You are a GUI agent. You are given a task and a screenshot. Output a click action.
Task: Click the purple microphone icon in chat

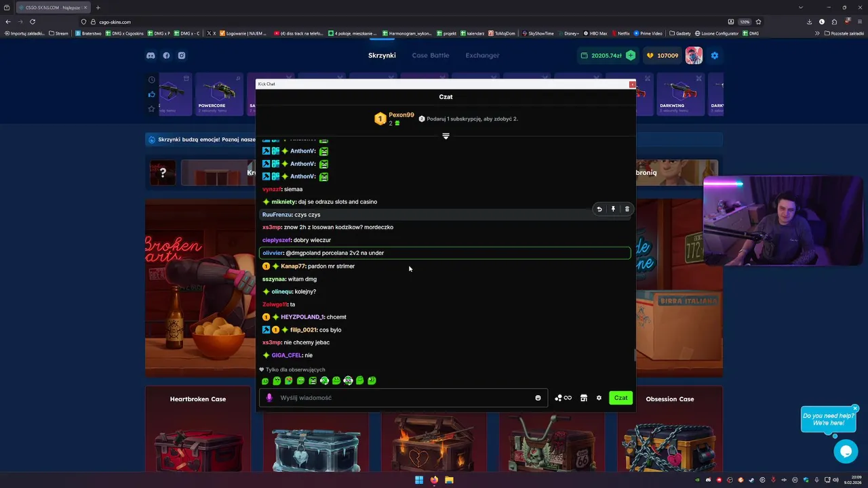point(269,398)
